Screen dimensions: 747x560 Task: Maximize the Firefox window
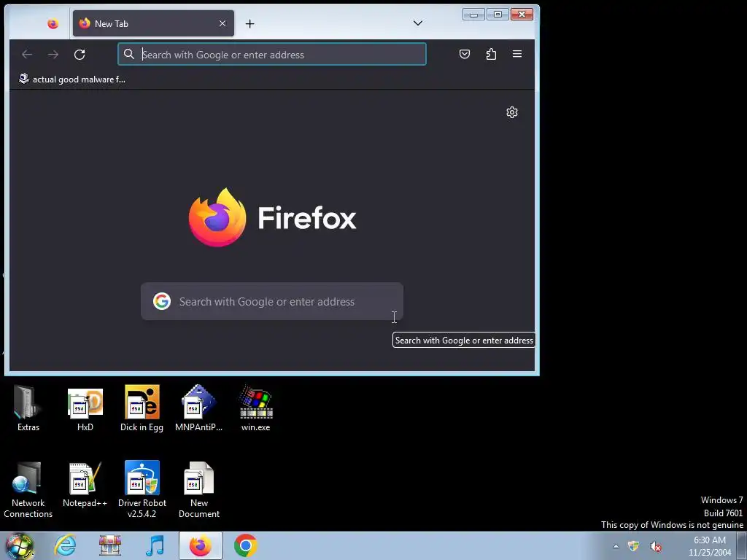498,15
